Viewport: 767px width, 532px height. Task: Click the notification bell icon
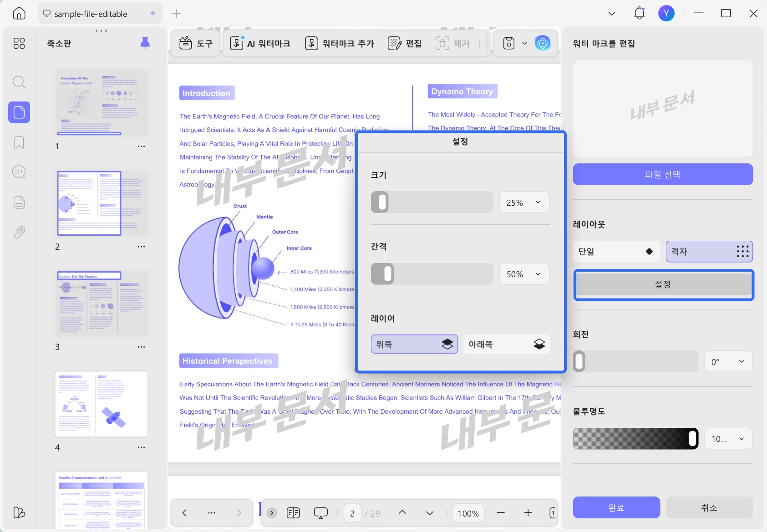[x=639, y=13]
